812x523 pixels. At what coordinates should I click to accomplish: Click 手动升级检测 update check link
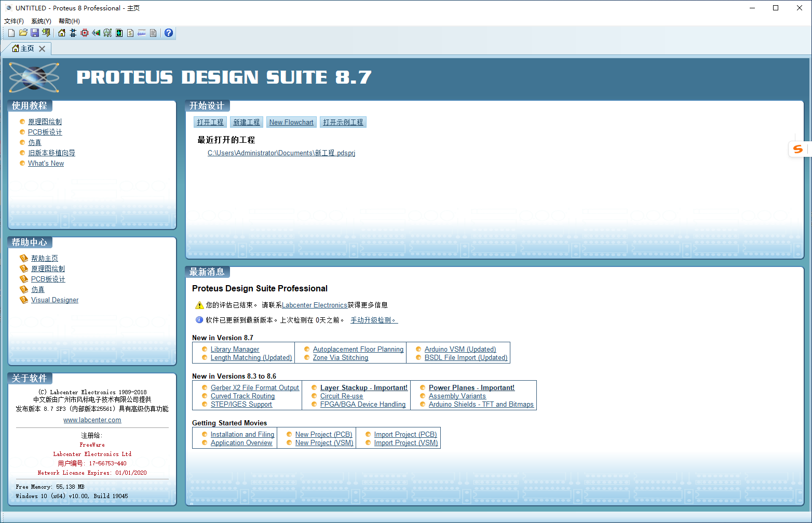coord(374,320)
